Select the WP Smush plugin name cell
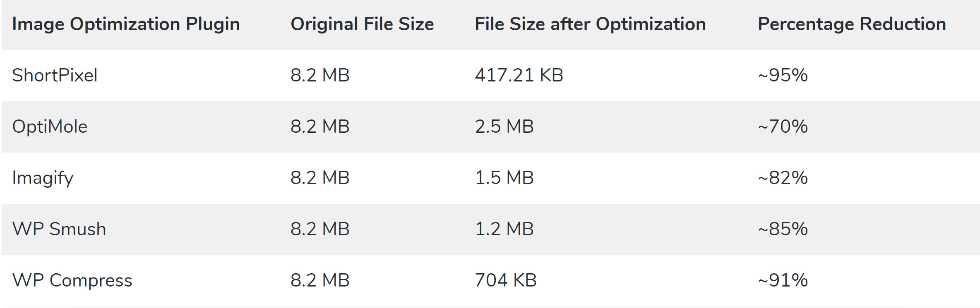Viewport: 980px width, 308px height. (59, 229)
